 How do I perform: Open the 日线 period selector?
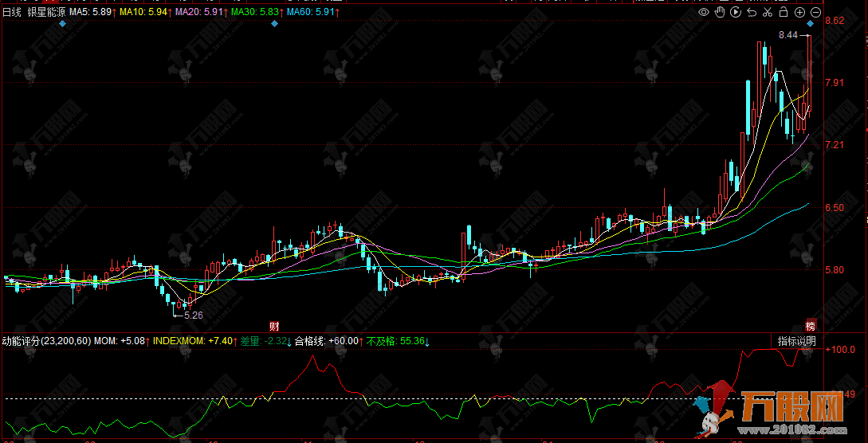(x=14, y=13)
